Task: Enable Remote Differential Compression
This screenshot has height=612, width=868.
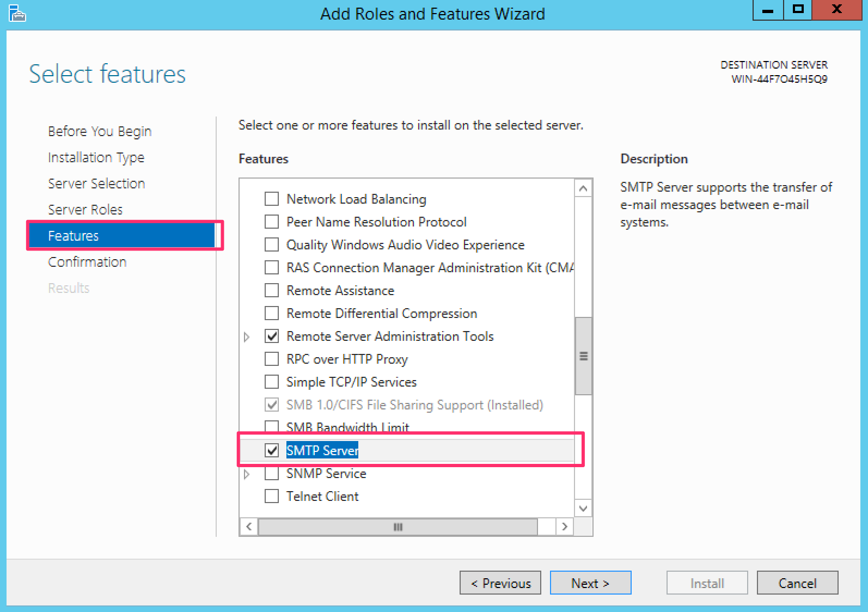Action: pos(272,313)
